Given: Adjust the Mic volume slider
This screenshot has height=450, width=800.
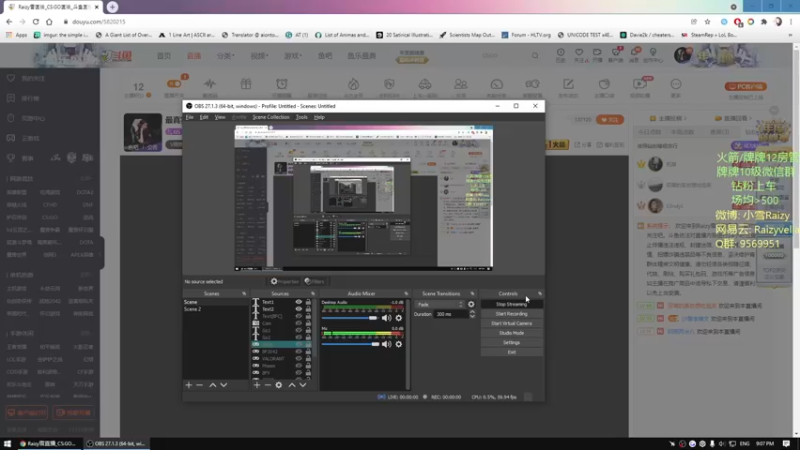Looking at the screenshot, I should (350, 344).
